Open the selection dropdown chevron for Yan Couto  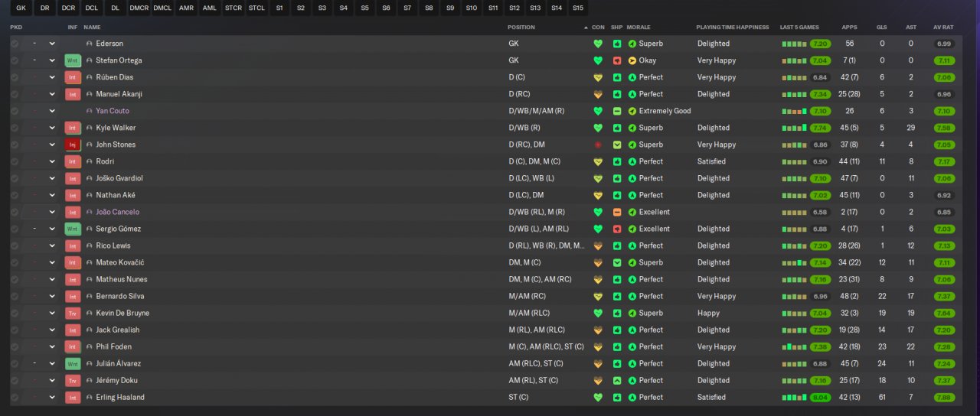(x=52, y=111)
